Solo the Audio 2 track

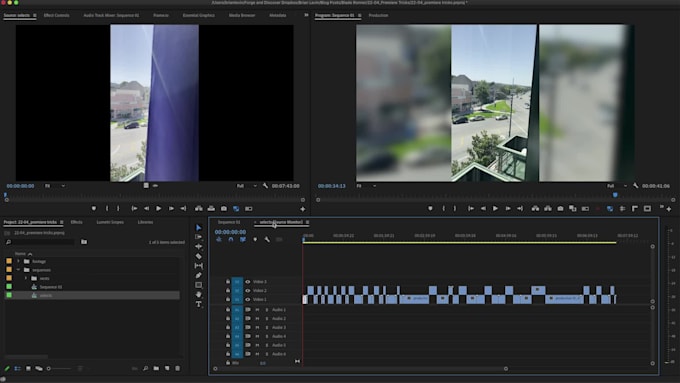(266, 318)
